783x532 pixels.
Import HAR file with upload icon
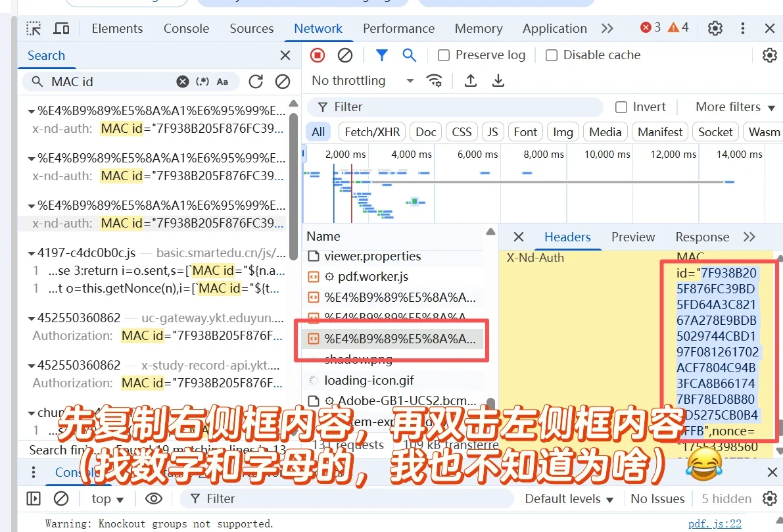coord(471,80)
